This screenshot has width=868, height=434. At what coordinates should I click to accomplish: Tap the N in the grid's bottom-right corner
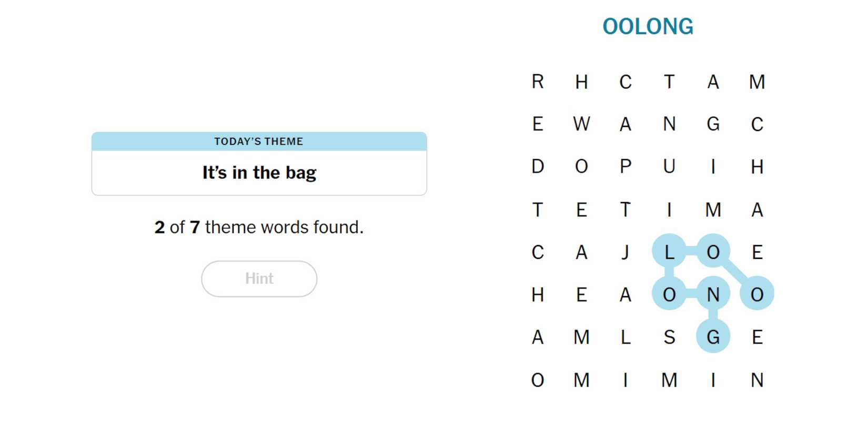(757, 380)
